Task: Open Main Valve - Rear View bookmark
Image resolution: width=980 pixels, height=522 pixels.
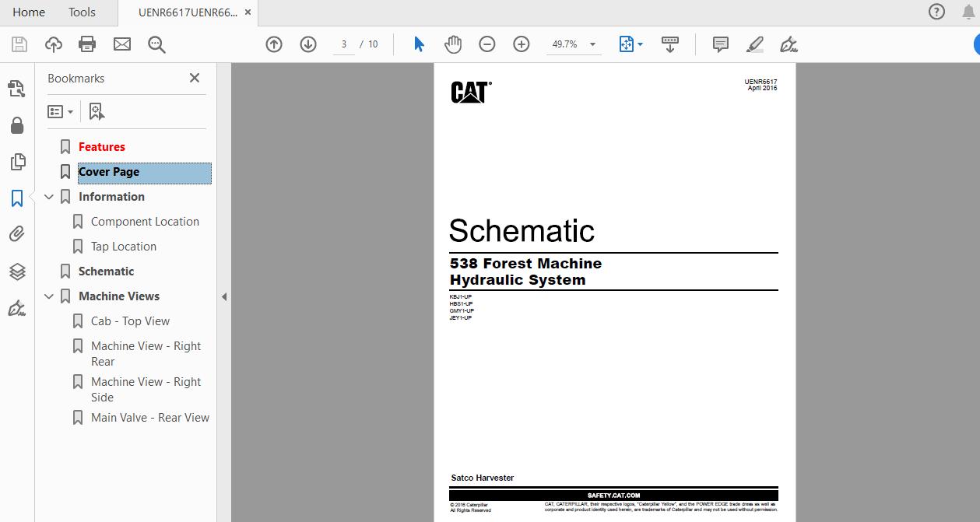Action: [150, 418]
